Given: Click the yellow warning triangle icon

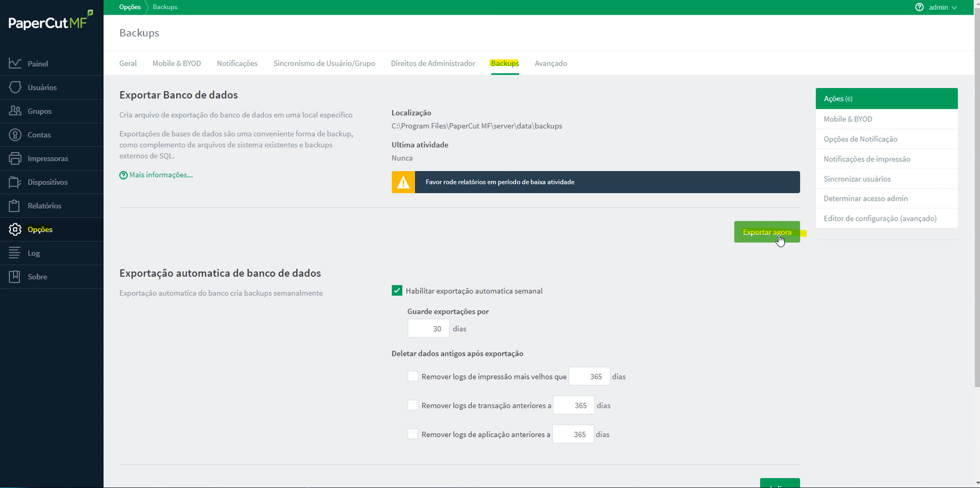Looking at the screenshot, I should 403,182.
